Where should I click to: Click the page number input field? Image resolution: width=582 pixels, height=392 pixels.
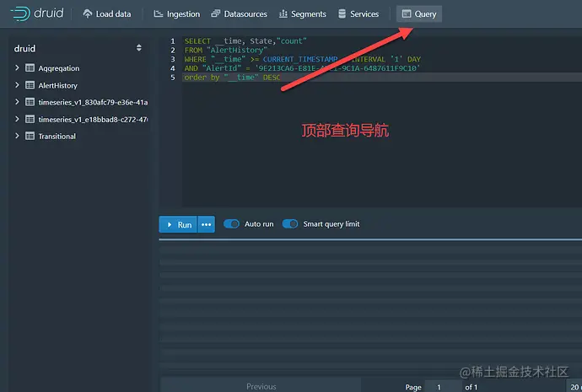click(x=442, y=386)
